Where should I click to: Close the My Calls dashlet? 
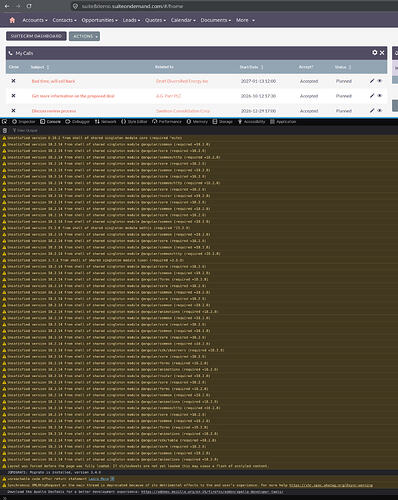point(382,53)
